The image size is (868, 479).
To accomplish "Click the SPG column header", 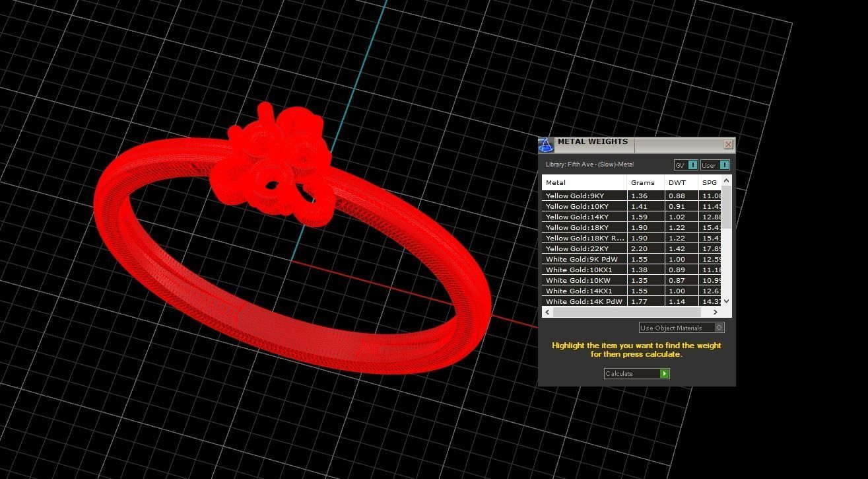I will (x=710, y=182).
